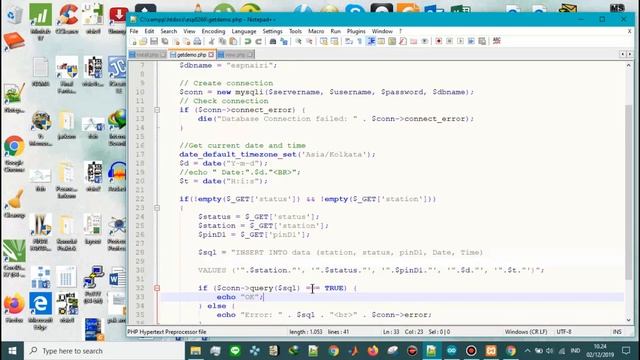Click the Zoom Out toolbar icon
The width and height of the screenshot is (640, 360).
click(x=309, y=41)
